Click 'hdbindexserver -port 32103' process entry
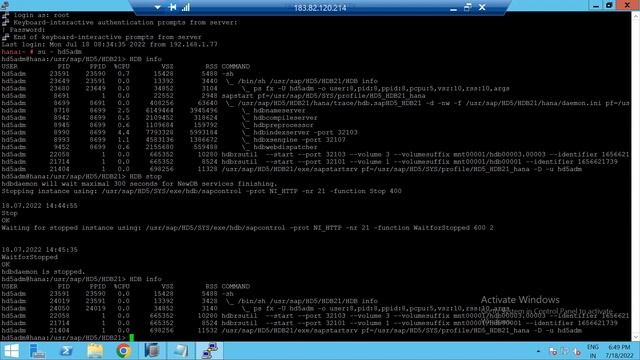 305,132
